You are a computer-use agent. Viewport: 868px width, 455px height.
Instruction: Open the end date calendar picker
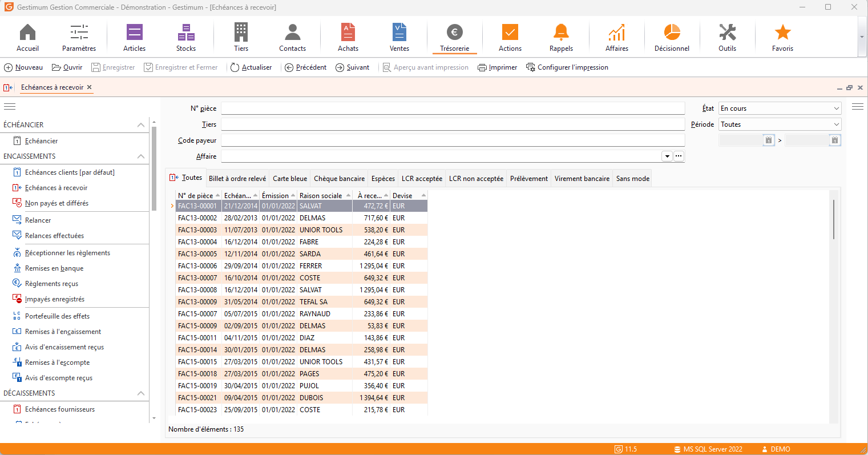point(835,140)
